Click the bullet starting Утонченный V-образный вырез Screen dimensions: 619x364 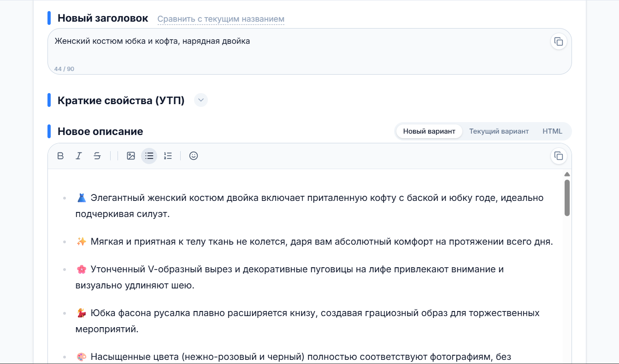pyautogui.click(x=289, y=277)
